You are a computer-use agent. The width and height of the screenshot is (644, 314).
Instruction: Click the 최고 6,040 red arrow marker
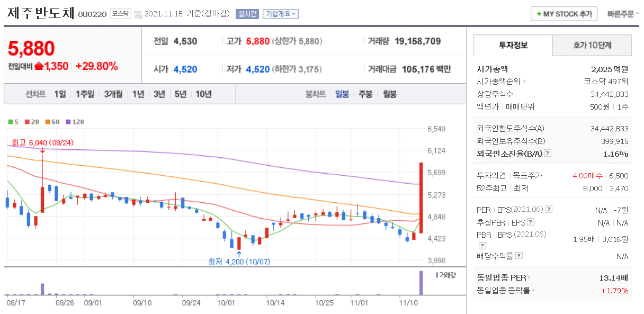[42, 150]
